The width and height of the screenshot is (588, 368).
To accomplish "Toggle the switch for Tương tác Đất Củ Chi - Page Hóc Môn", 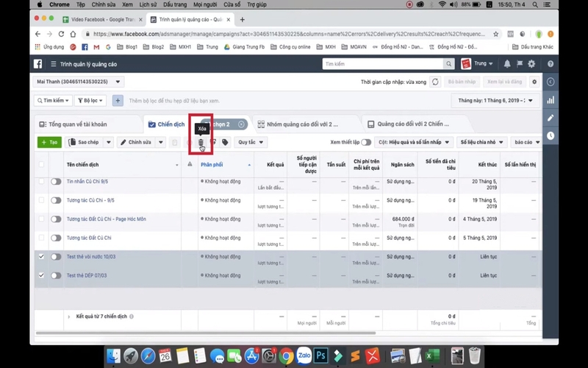I will click(x=56, y=219).
